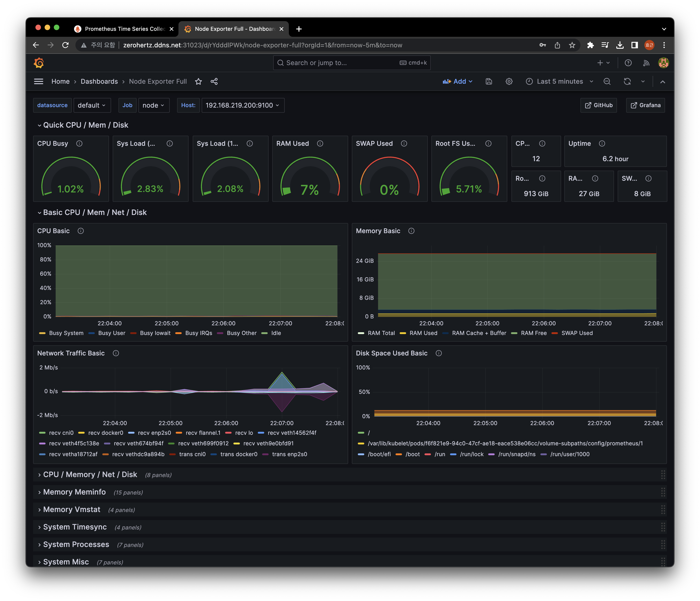
Task: Collapse top bar with chevron-up button
Action: [x=663, y=82]
